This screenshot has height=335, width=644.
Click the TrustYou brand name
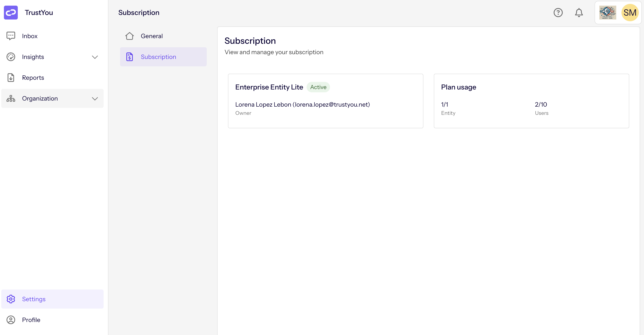point(39,13)
